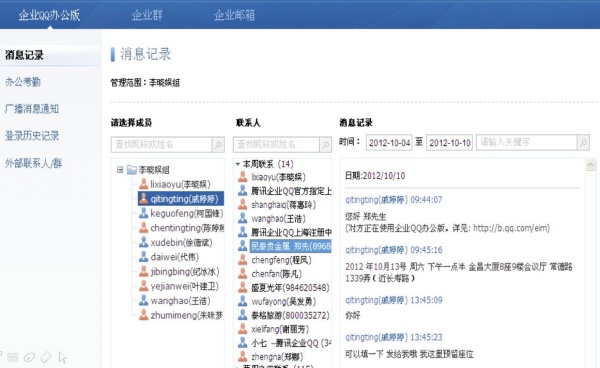Click the contact search magnifier icon
Image resolution: width=600 pixels, height=368 pixels.
(x=325, y=145)
